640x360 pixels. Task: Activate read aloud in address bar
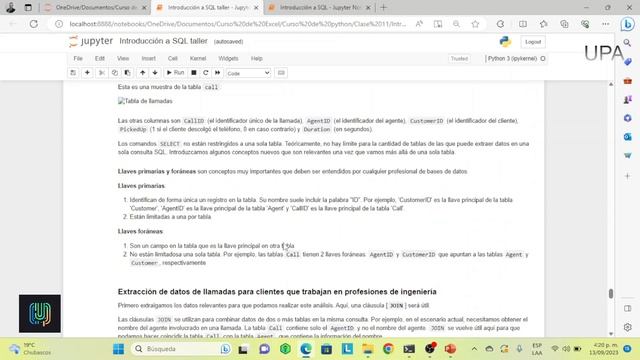pos(419,24)
